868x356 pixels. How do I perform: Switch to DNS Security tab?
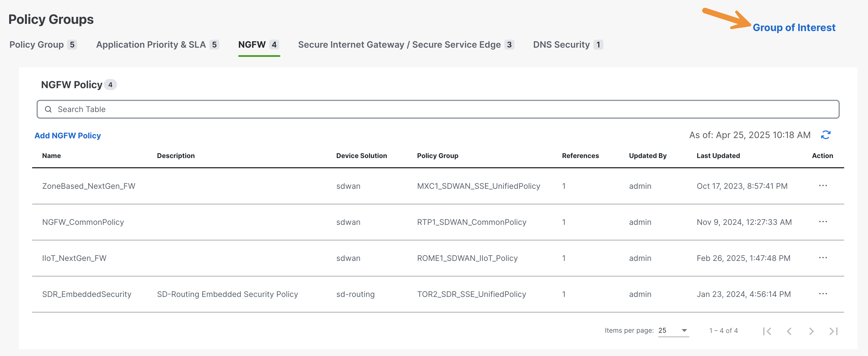568,44
